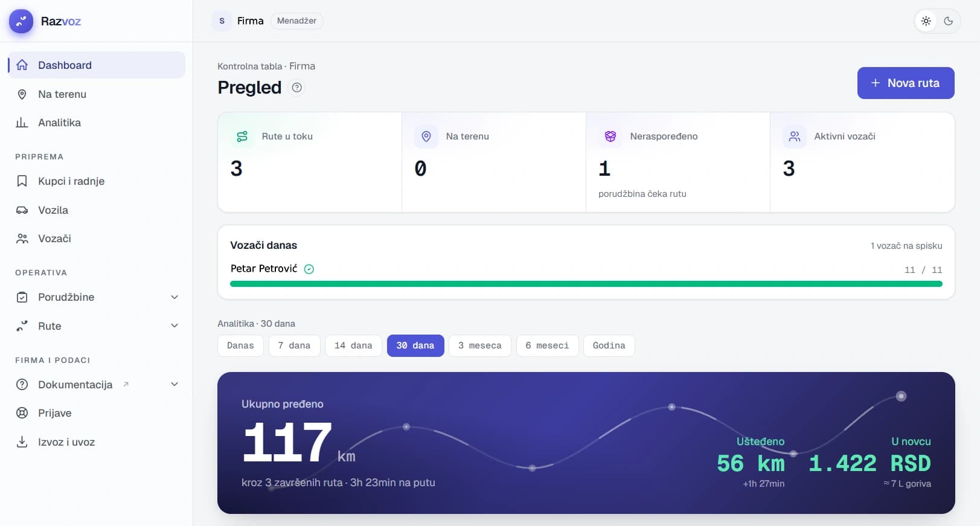Open Dashboard in the sidebar
This screenshot has width=980, height=526.
click(97, 65)
